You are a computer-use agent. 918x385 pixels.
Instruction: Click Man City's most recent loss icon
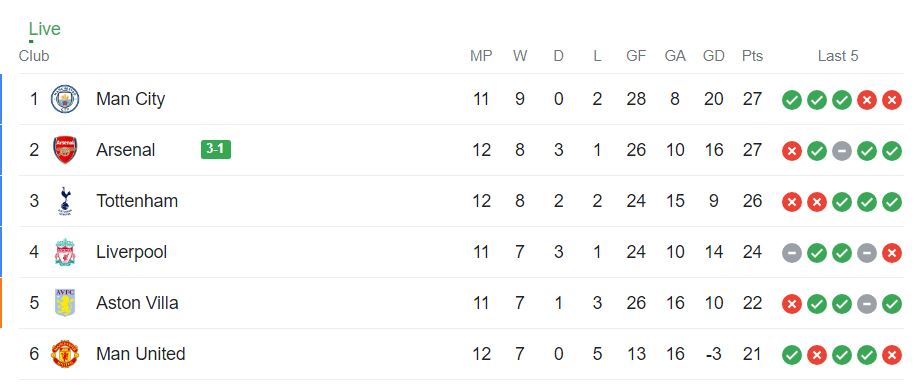click(x=892, y=100)
